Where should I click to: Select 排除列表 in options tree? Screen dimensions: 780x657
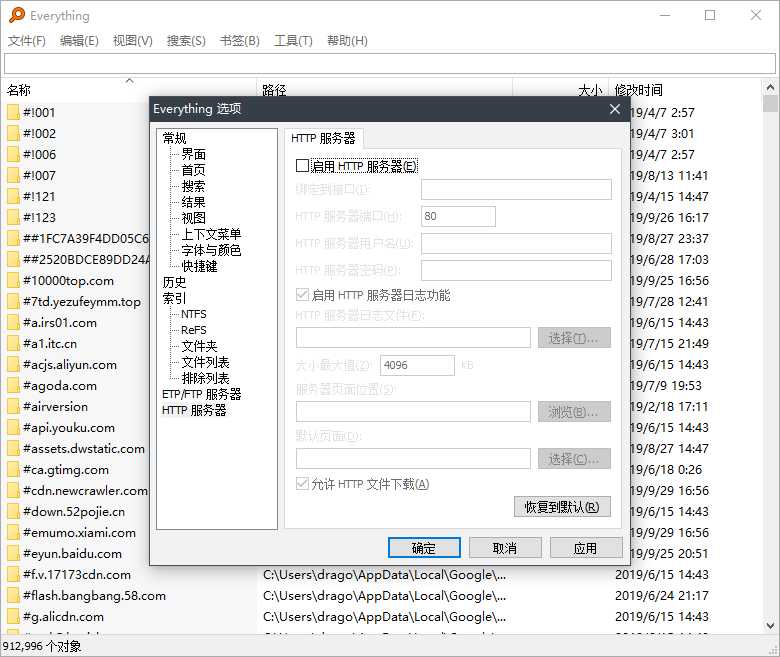coord(205,378)
